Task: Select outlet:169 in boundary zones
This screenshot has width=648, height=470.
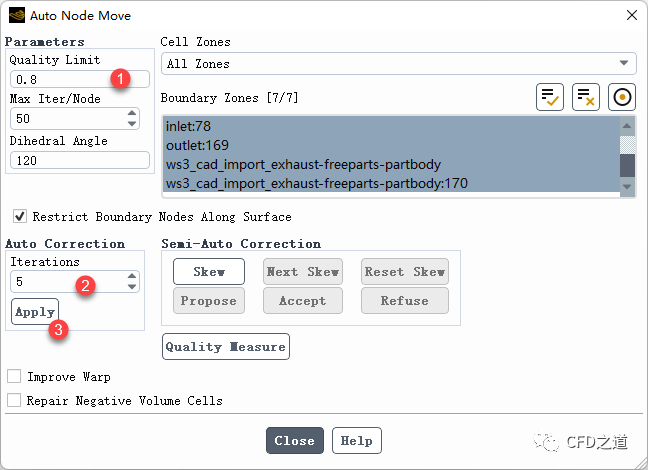Action: [x=192, y=145]
